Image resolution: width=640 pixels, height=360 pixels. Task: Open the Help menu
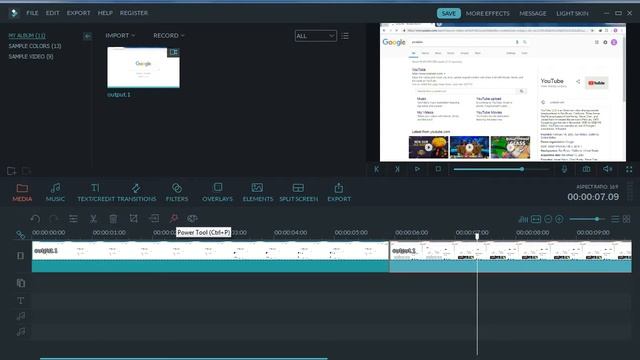pos(105,13)
